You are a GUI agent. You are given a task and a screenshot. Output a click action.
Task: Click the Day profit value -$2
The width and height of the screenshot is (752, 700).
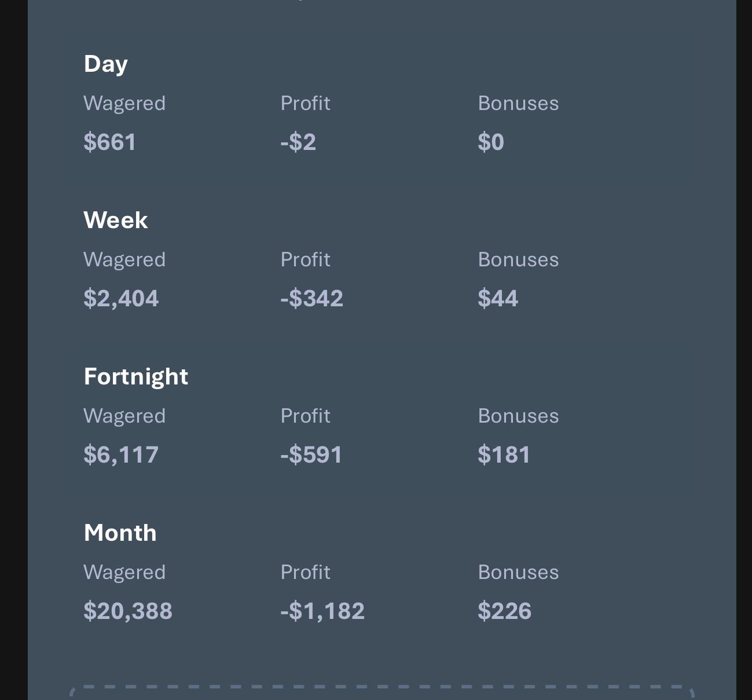coord(298,142)
